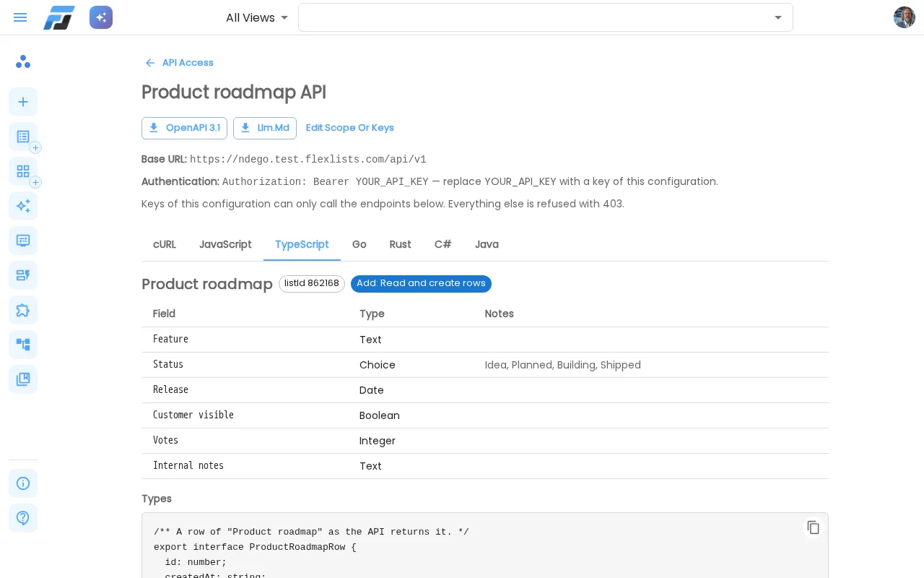The width and height of the screenshot is (924, 578).
Task: Click the Add: Read and create rows badge
Action: point(421,283)
